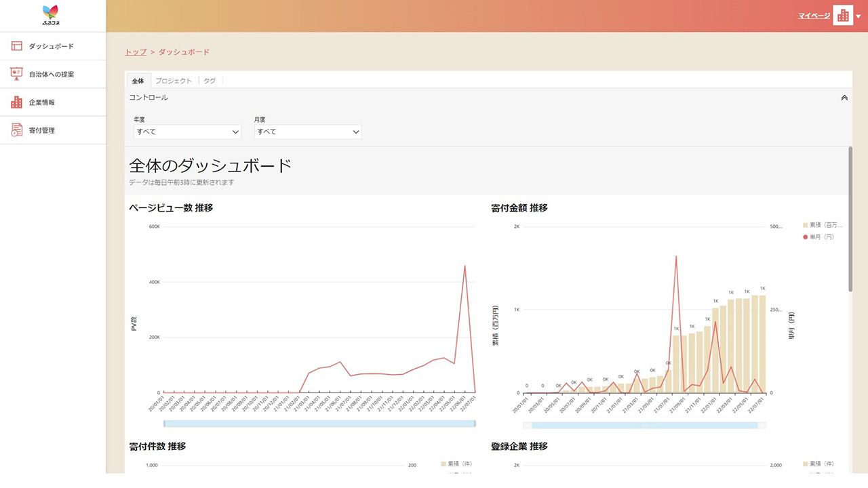Open the account dropdown arrow
This screenshot has width=868, height=488.
(x=859, y=16)
